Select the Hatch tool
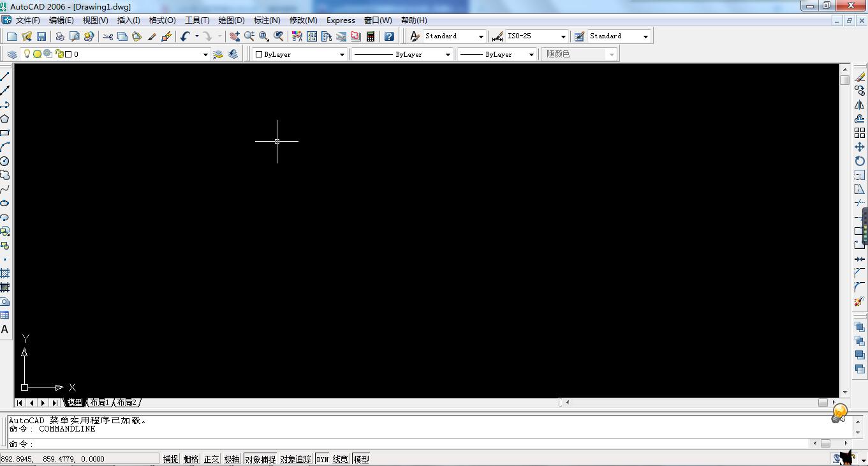 pos(4,273)
